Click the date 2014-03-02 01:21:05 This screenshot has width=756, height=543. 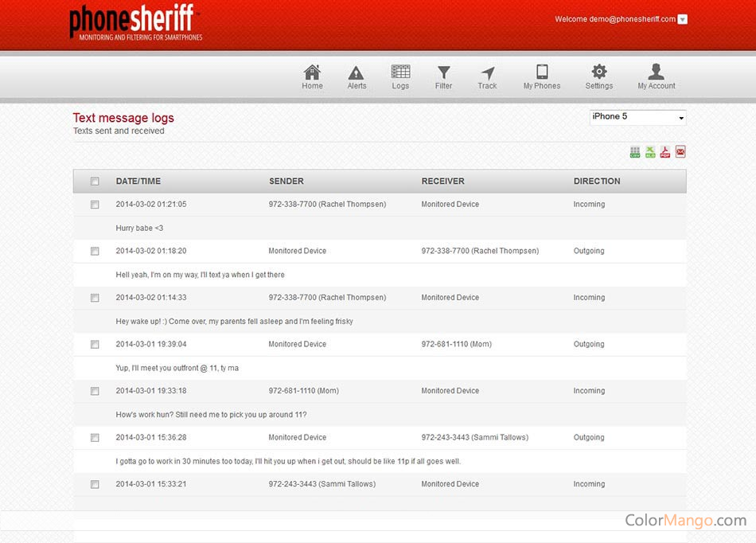(151, 205)
